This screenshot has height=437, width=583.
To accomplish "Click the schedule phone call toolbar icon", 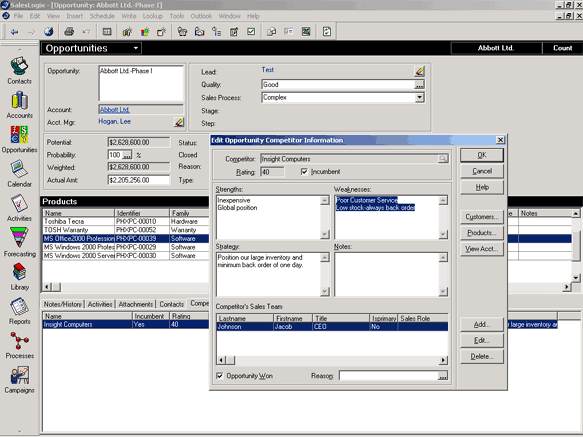I will 182,32.
